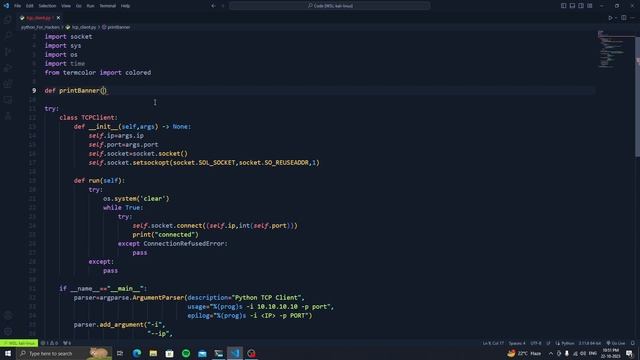Click the 'class TCPClient:' line

[88, 118]
